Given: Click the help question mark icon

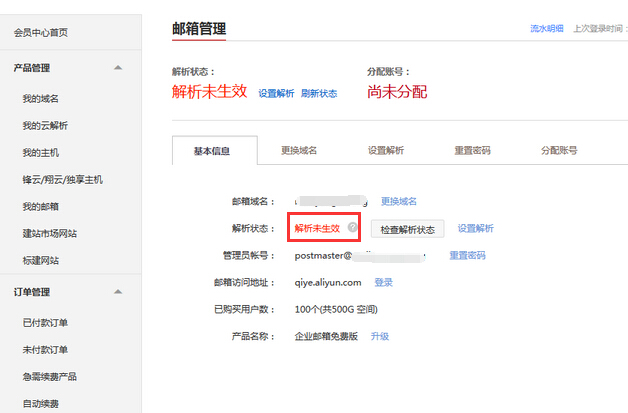Looking at the screenshot, I should [x=352, y=228].
